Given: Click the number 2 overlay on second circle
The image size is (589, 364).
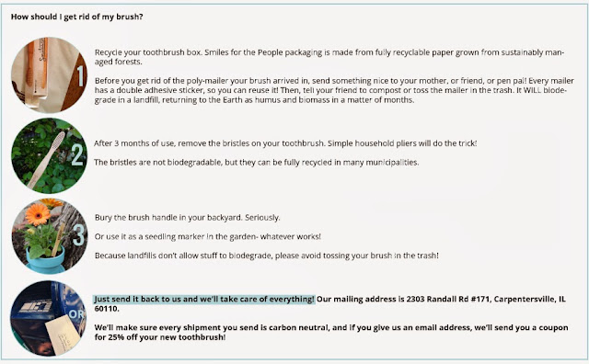Looking at the screenshot, I should point(77,154).
